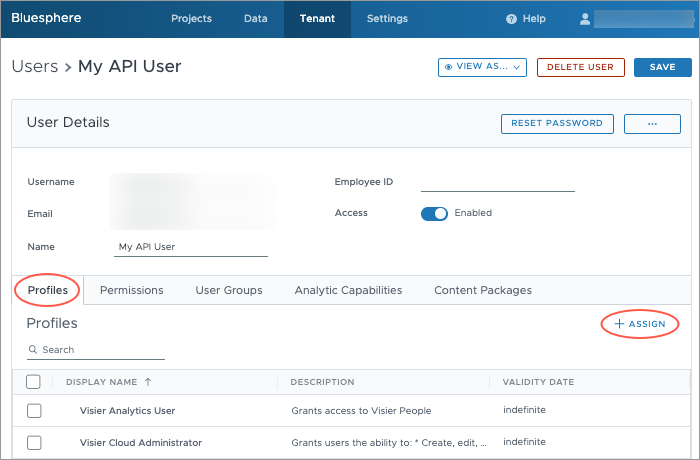Viewport: 700px width, 460px height.
Task: Disable the Access enabled toggle
Action: (x=434, y=213)
